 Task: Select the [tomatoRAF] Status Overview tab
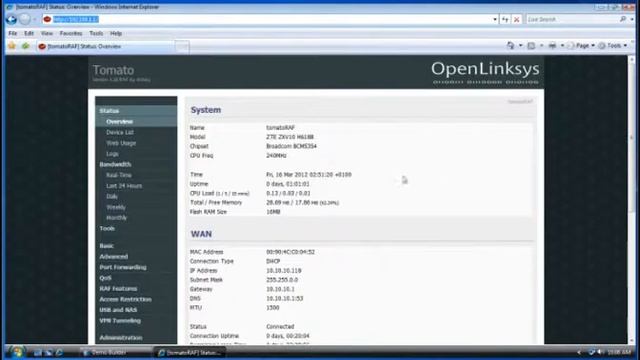105,47
